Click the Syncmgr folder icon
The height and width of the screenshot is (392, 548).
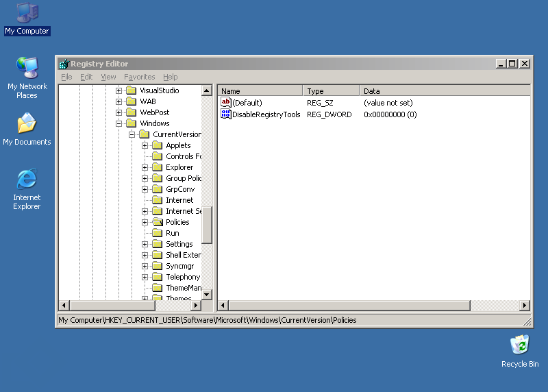pyautogui.click(x=158, y=266)
